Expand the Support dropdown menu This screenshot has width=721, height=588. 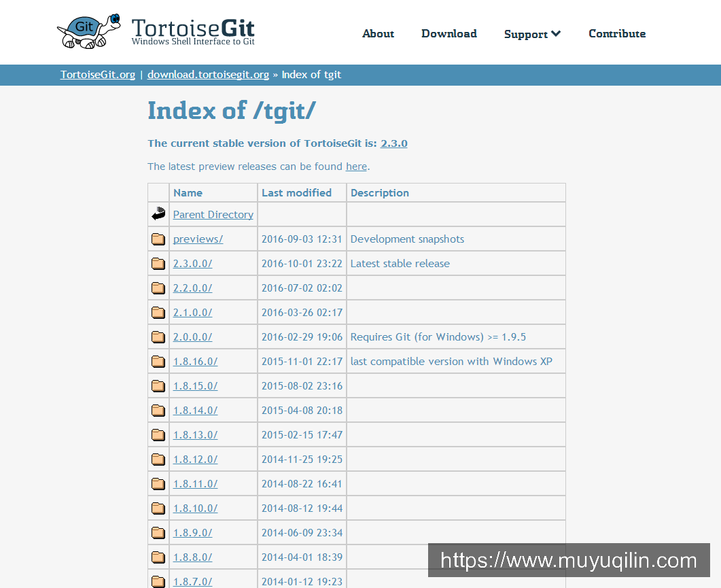tap(532, 34)
